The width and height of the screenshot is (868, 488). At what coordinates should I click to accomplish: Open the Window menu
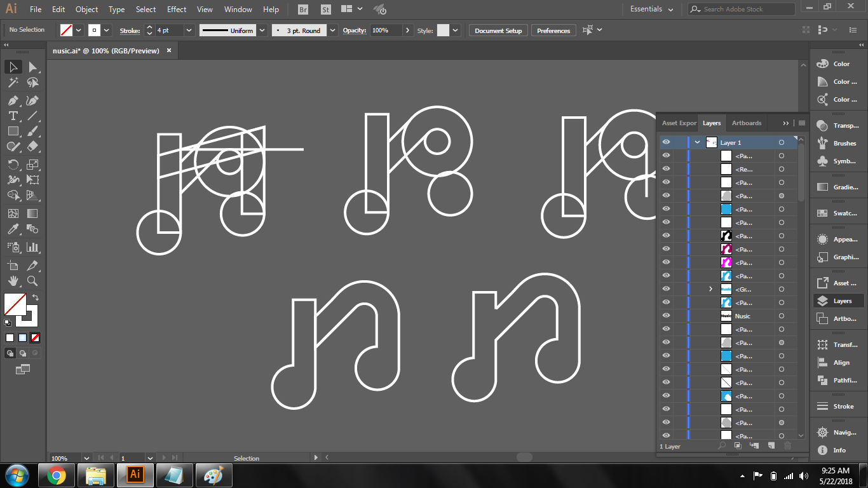(x=238, y=10)
